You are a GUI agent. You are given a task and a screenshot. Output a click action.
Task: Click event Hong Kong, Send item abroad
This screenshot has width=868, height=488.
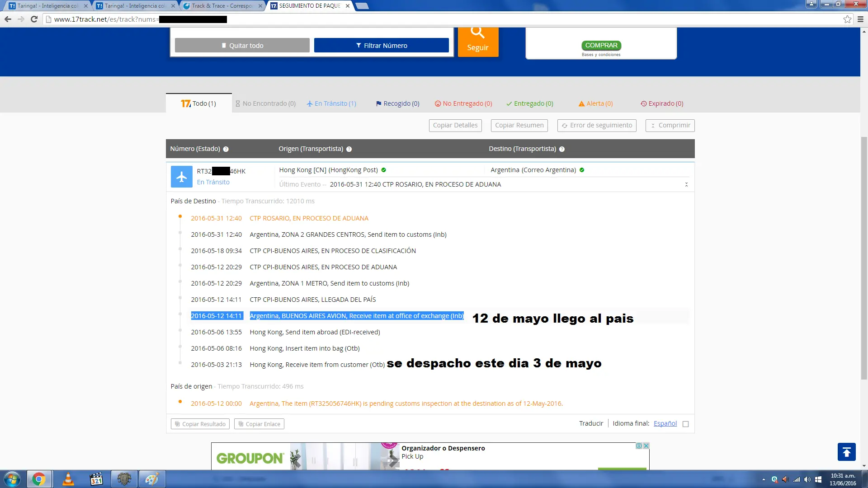(315, 332)
